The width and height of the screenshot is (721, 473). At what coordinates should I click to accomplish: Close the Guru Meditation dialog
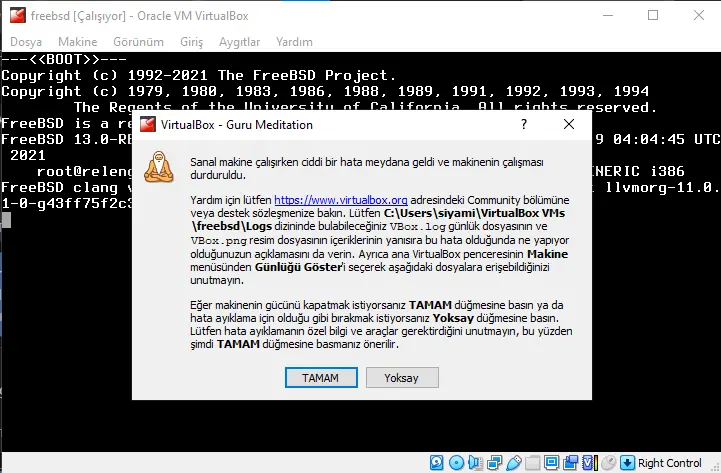click(569, 124)
